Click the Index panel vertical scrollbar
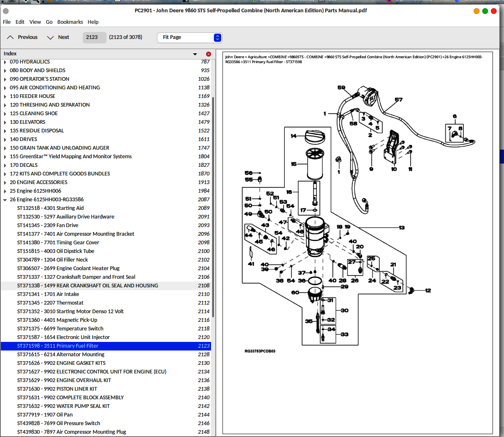 [213, 206]
